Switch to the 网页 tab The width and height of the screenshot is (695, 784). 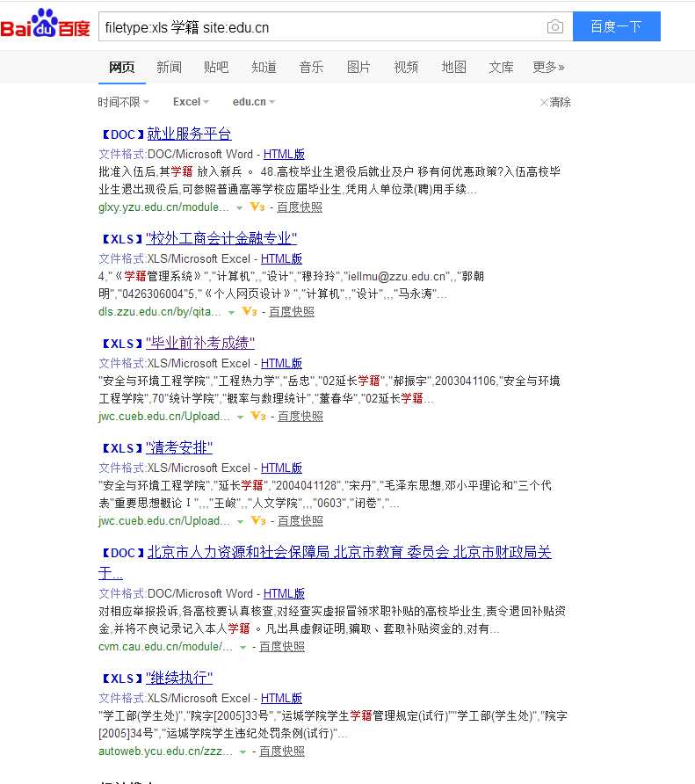tap(122, 67)
